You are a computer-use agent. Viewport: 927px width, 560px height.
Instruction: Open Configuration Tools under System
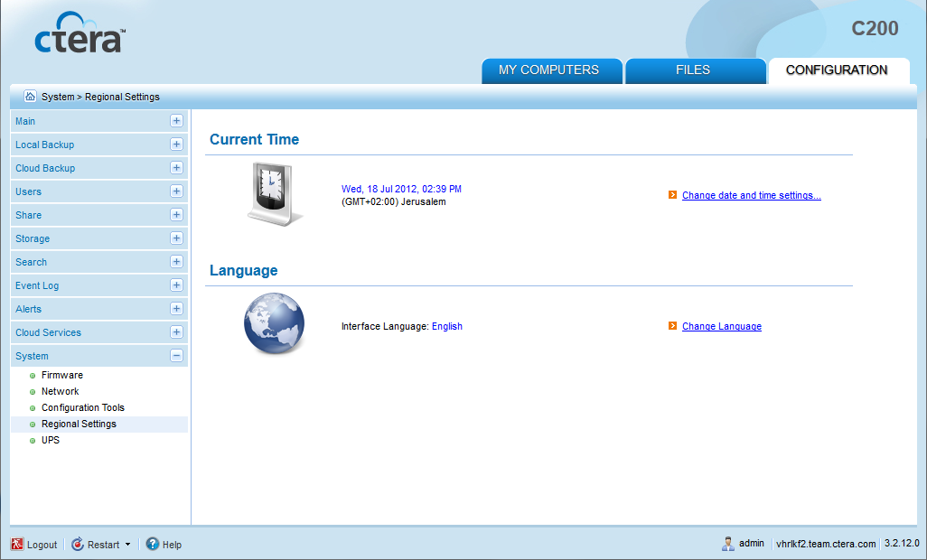pyautogui.click(x=83, y=407)
